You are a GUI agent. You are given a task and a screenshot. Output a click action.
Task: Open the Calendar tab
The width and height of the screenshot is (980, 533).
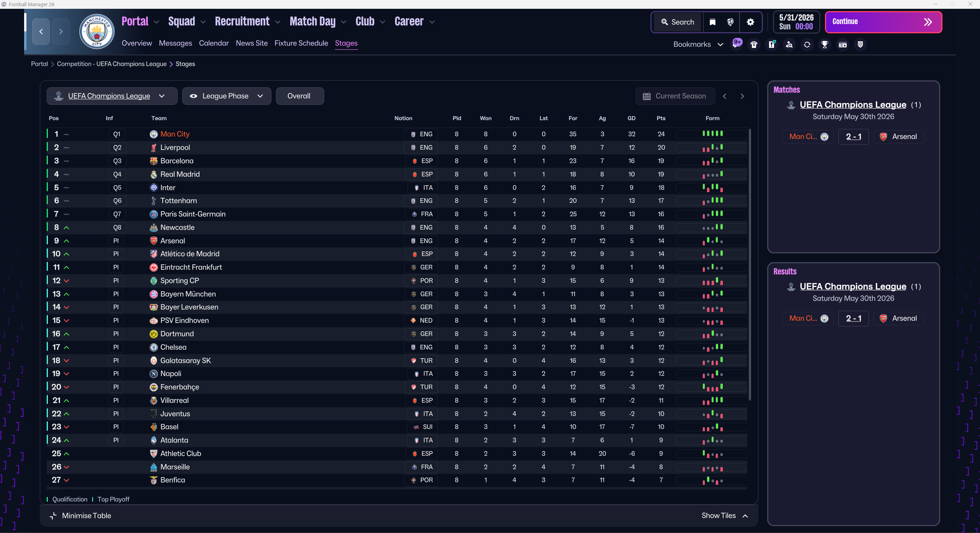[214, 43]
